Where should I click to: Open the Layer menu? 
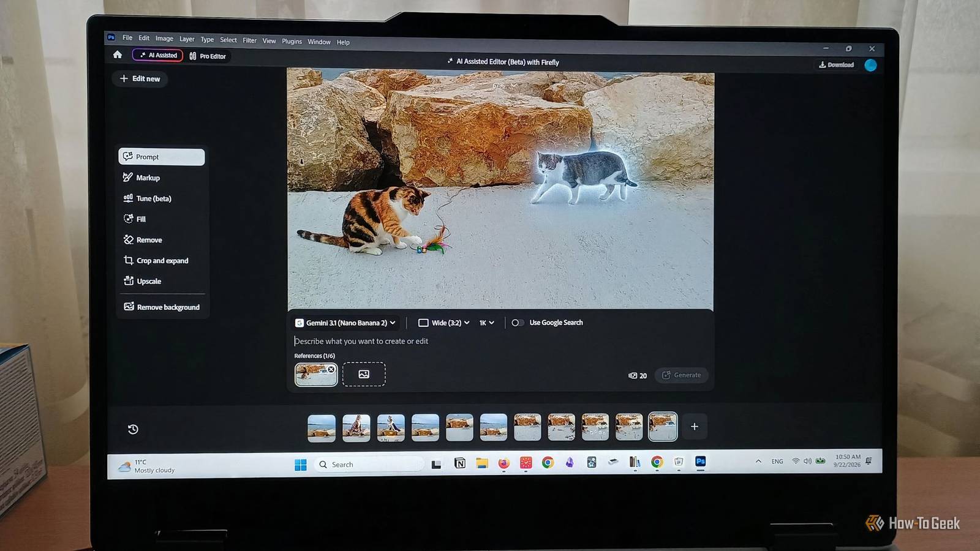click(x=187, y=39)
